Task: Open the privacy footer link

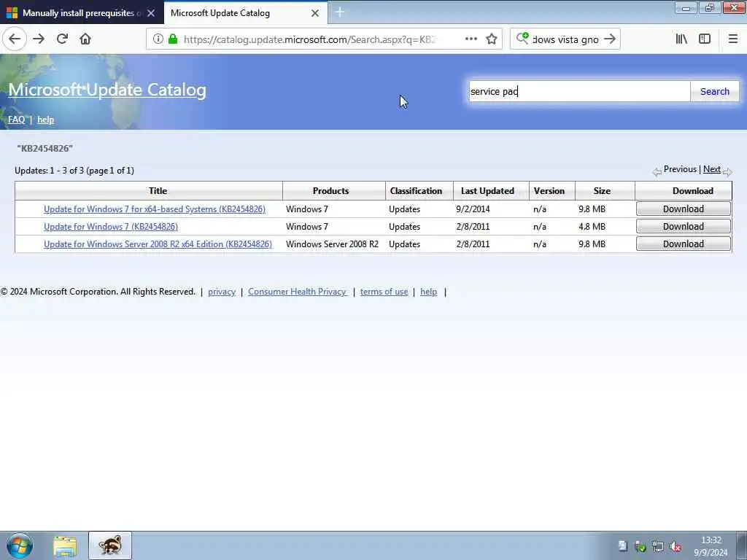Action: click(222, 292)
